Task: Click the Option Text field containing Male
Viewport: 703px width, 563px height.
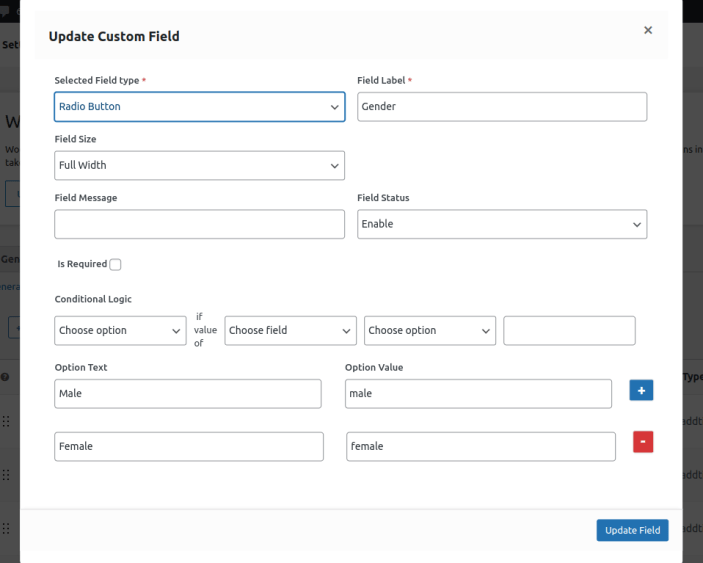Action: [x=188, y=394]
